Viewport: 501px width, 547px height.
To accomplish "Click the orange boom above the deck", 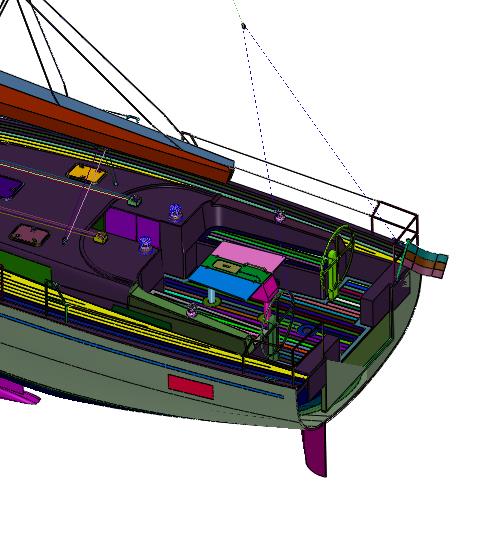I will coord(115,134).
